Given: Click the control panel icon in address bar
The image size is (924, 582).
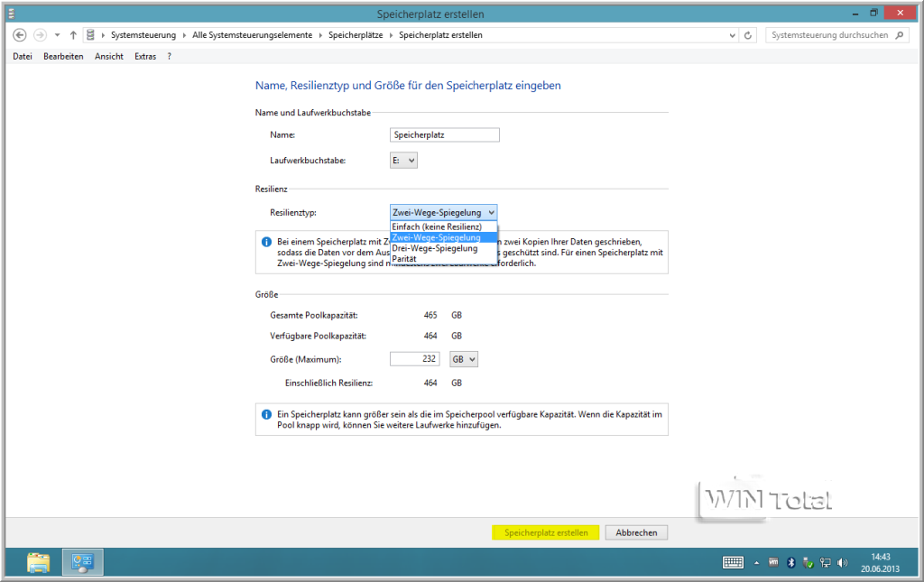Looking at the screenshot, I should coord(90,35).
